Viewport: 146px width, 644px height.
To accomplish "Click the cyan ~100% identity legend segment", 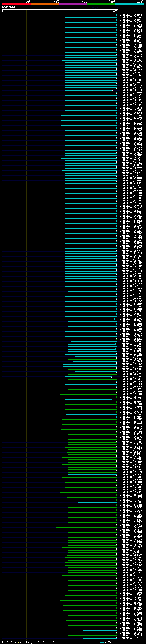I will point(130,4).
